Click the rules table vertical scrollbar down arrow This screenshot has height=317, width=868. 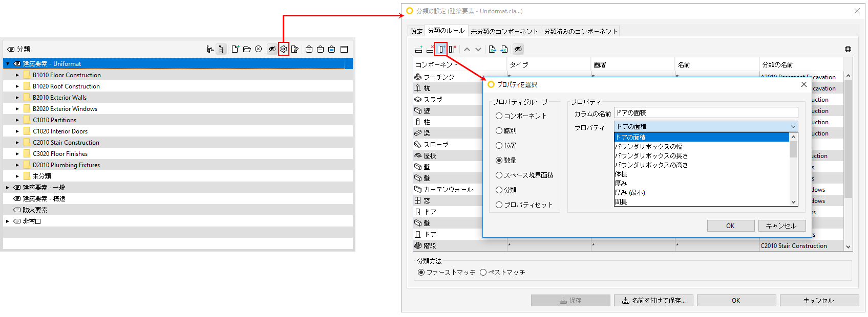(x=848, y=246)
